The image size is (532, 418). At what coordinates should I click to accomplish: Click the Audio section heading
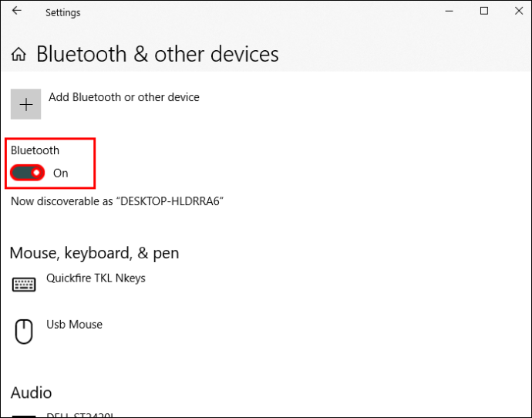click(32, 393)
